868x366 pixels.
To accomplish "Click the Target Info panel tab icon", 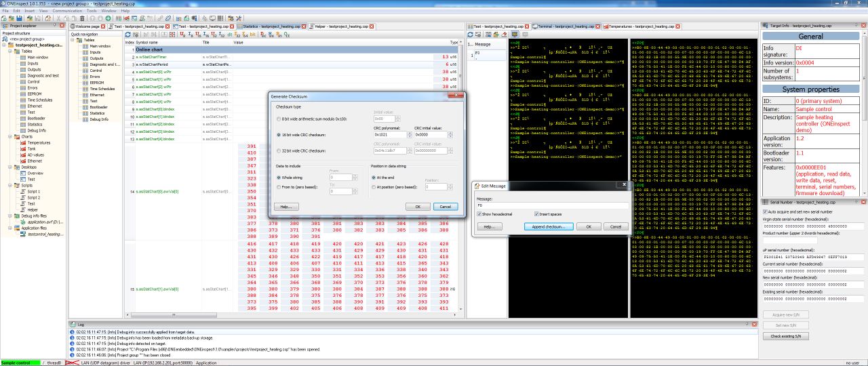I will 766,26.
